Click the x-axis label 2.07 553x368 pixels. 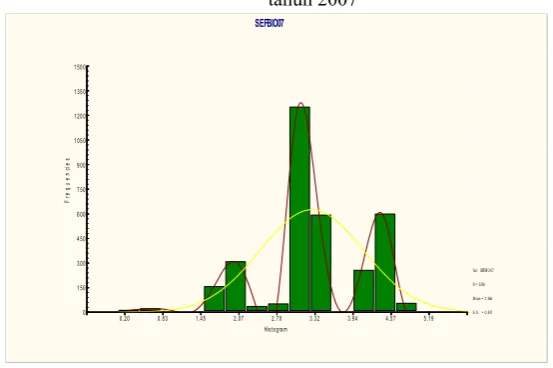coord(238,319)
